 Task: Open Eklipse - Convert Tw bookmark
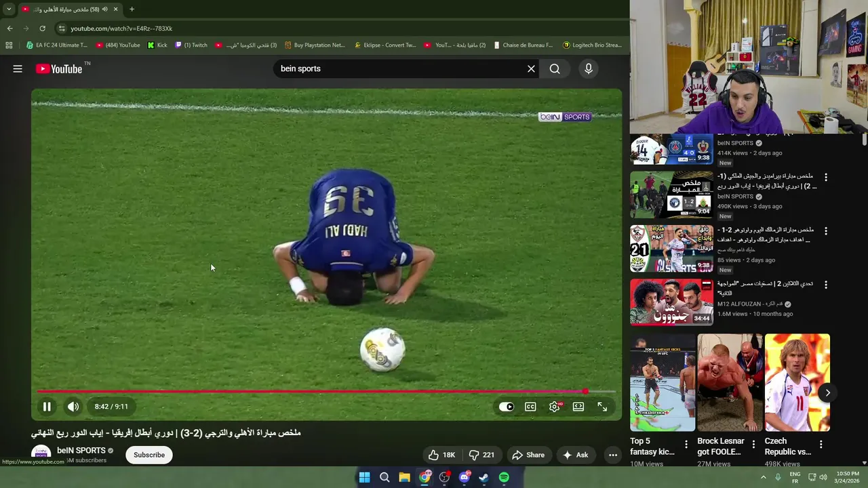(x=385, y=45)
